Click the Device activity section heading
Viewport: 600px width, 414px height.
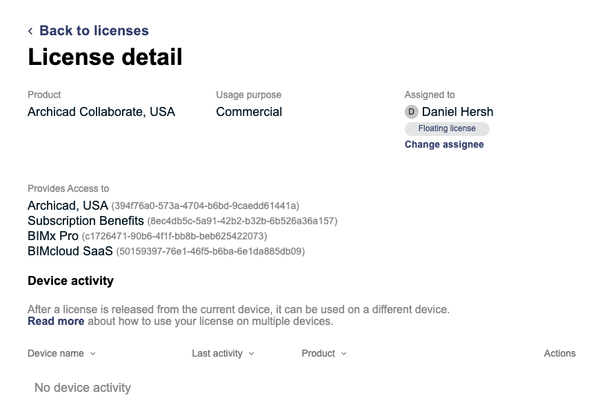click(x=70, y=281)
